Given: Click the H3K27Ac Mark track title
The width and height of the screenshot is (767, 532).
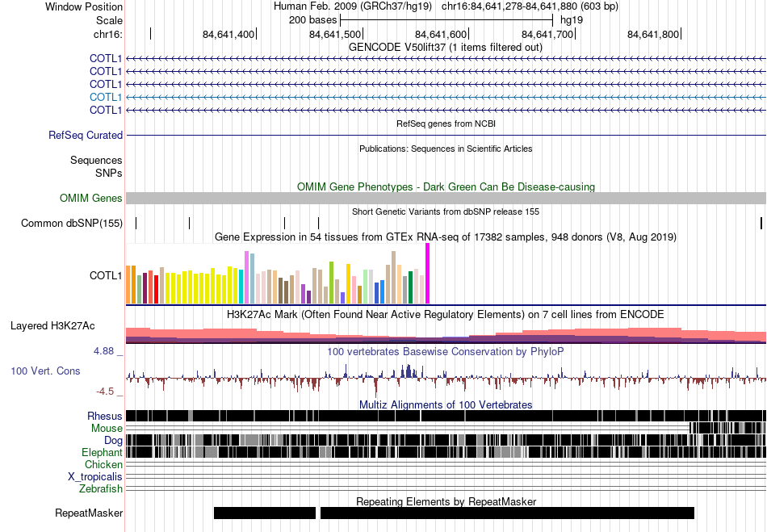Looking at the screenshot, I should pos(446,314).
